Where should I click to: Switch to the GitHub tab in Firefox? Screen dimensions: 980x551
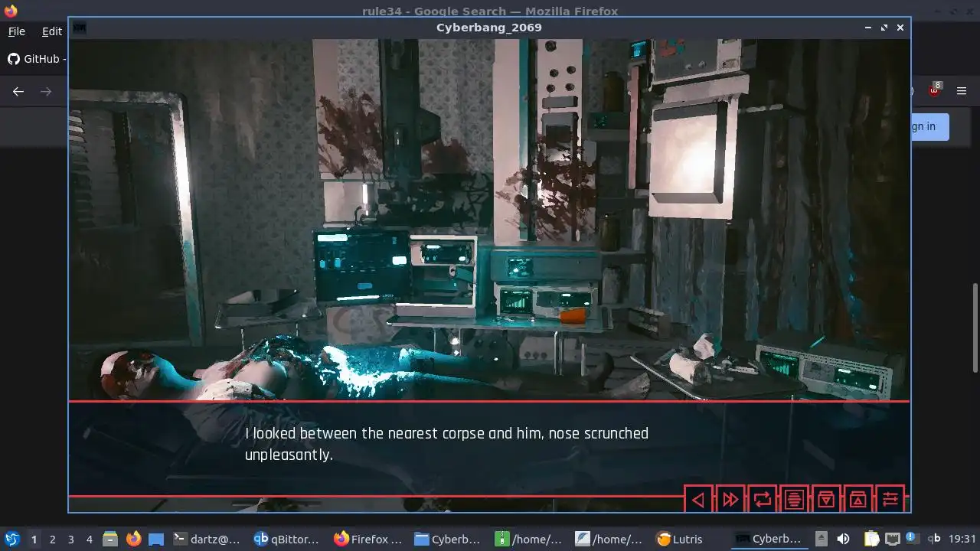point(36,59)
